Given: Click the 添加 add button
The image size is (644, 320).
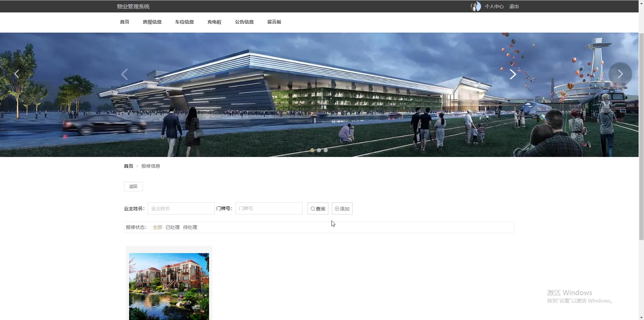Looking at the screenshot, I should coord(342,208).
